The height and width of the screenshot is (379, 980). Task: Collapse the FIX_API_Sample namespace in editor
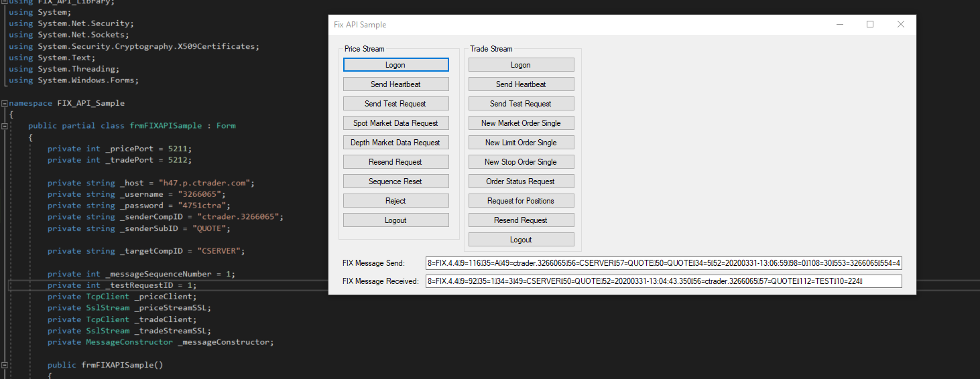4,103
